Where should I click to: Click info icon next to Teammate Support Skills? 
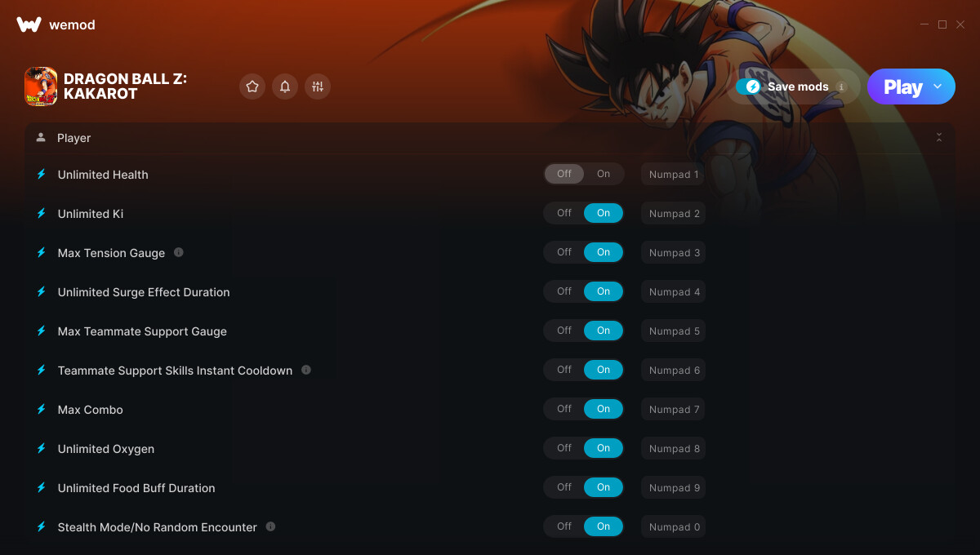(x=306, y=370)
